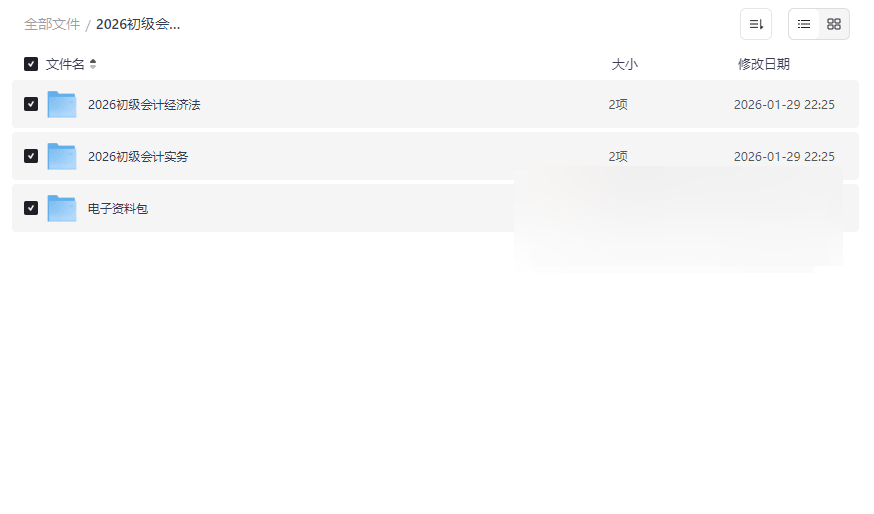Click the 文件名 column header
The width and height of the screenshot is (874, 514).
65,64
